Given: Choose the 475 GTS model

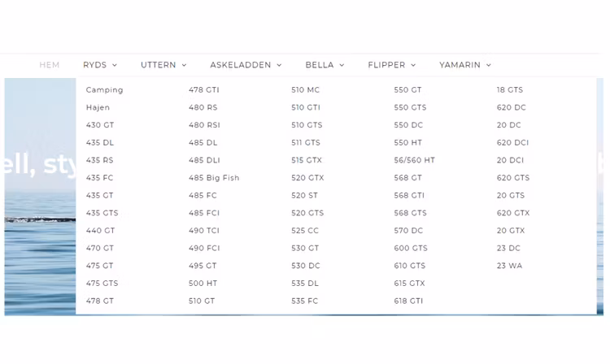Looking at the screenshot, I should [x=102, y=284].
